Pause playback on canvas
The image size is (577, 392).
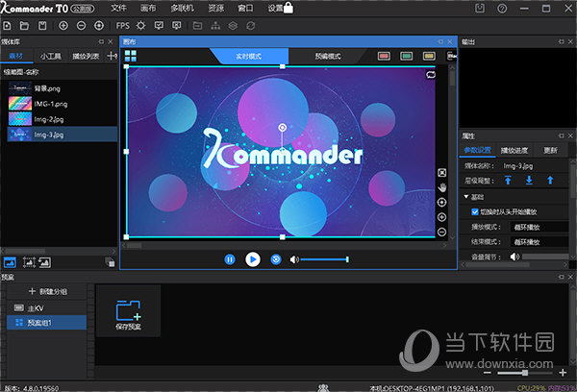point(230,259)
